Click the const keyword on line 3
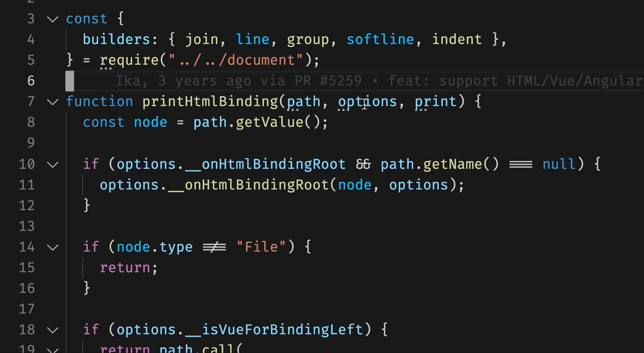Screen dimensions: 644x353 click(86, 19)
